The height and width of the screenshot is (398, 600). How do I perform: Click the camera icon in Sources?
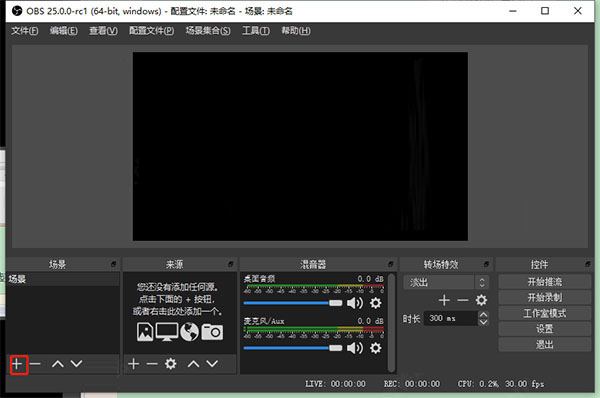[x=212, y=332]
